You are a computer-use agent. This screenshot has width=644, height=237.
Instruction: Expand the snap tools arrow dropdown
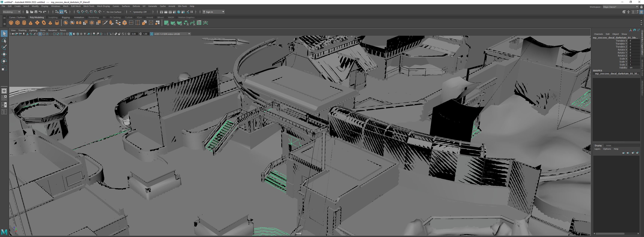point(104,12)
